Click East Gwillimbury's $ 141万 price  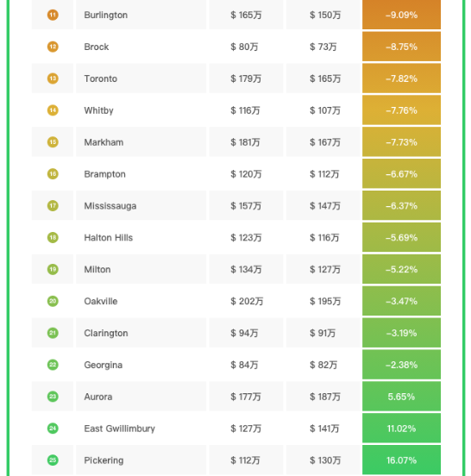324,429
